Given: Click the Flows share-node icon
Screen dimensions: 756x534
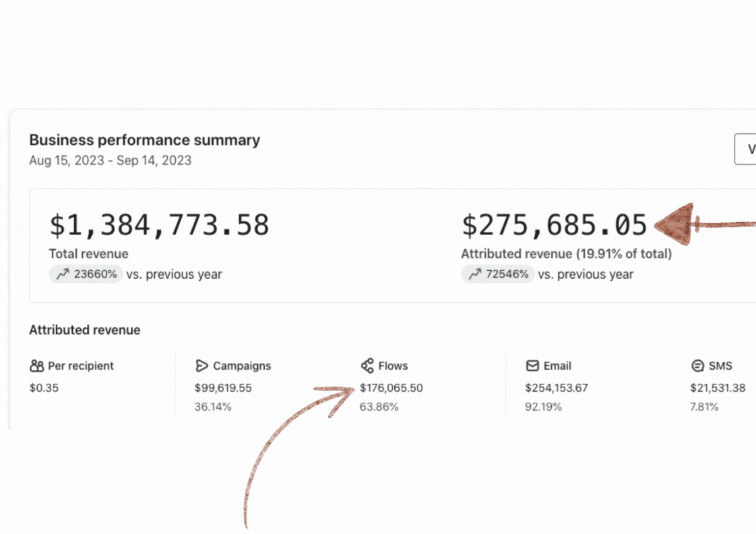Looking at the screenshot, I should click(x=367, y=366).
